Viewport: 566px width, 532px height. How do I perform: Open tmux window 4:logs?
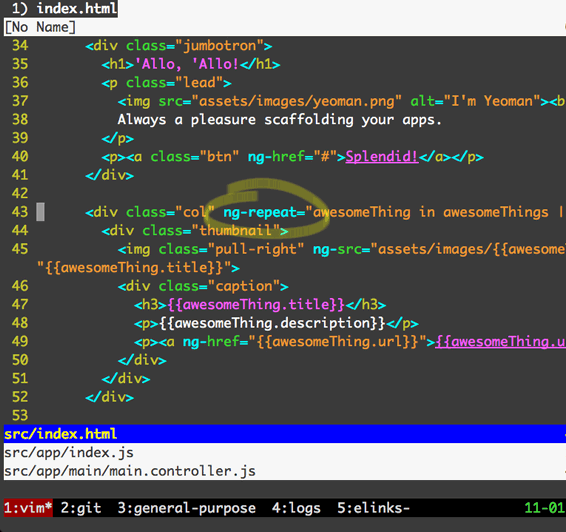pos(296,508)
